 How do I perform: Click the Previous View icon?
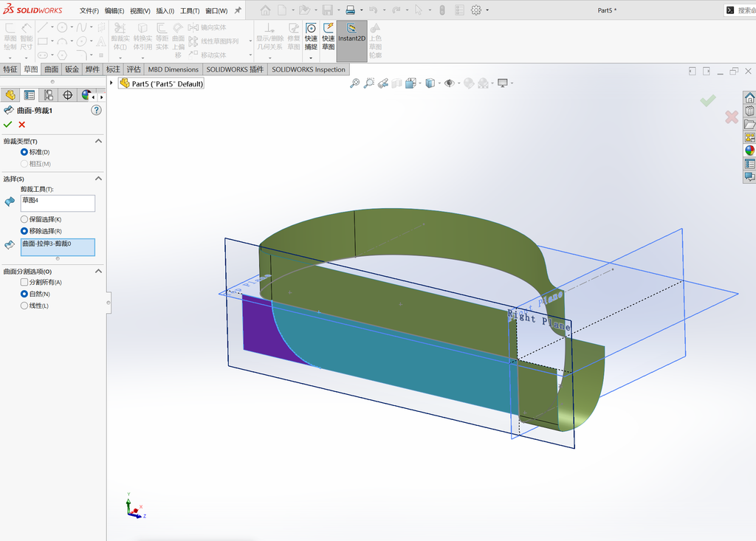tap(383, 83)
